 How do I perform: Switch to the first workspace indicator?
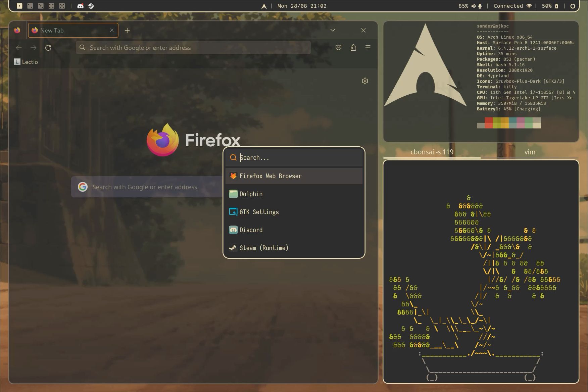[x=19, y=6]
